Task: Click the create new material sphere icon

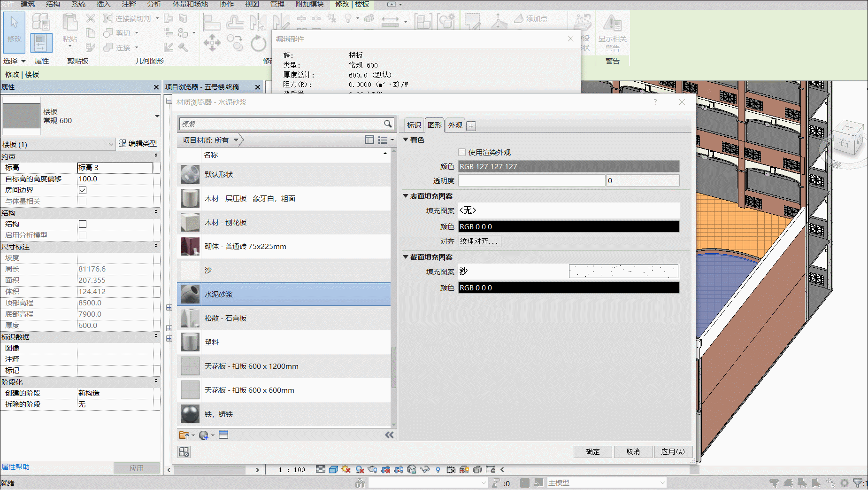Action: (204, 436)
